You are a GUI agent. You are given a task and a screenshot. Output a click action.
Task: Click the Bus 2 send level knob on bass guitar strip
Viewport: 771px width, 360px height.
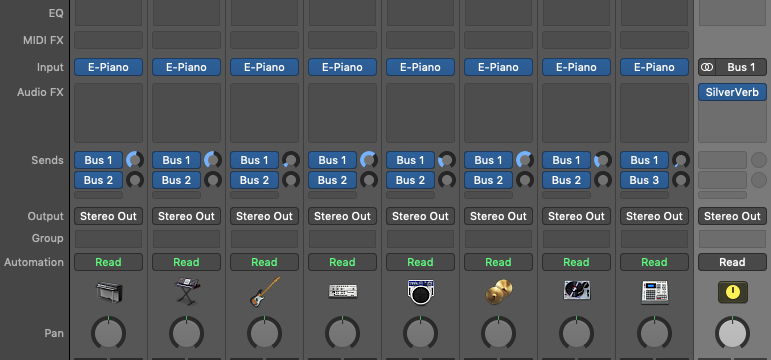coord(291,180)
